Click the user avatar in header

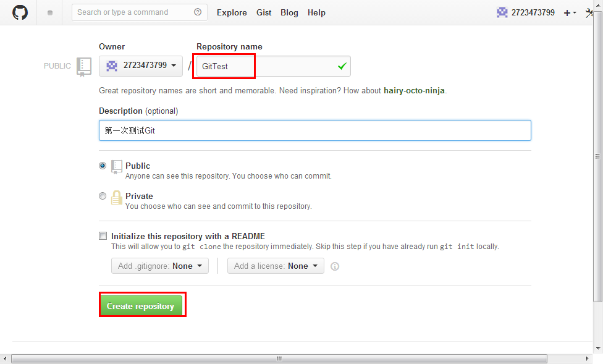point(502,12)
